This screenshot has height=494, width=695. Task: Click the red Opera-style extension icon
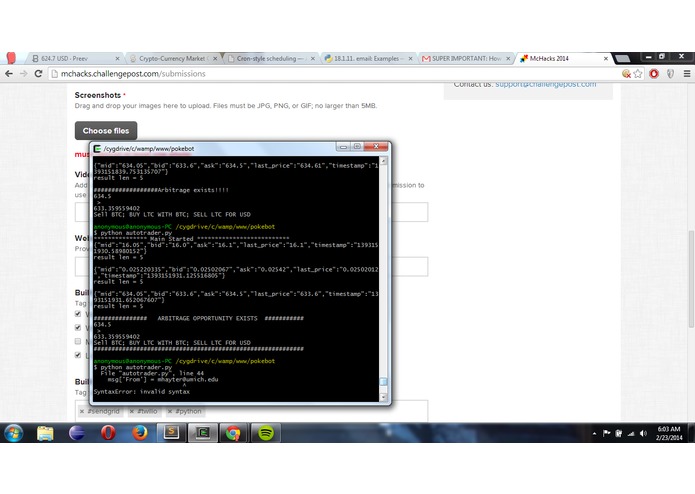pos(654,74)
